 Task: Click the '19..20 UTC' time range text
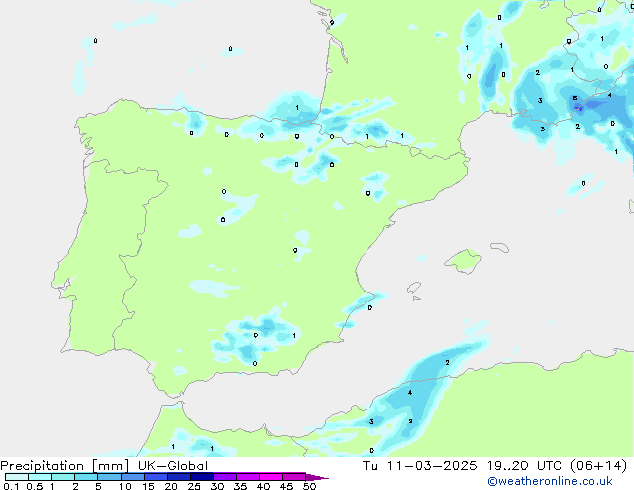pos(524,466)
